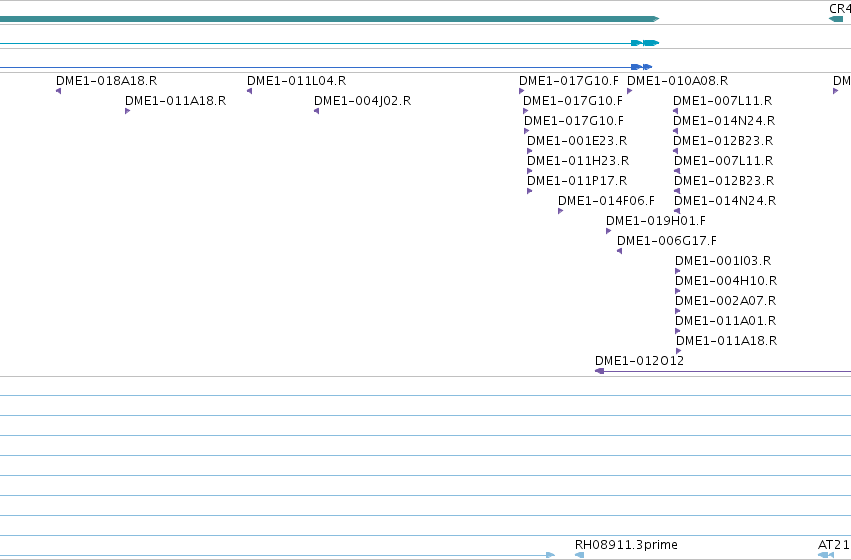
Task: Select the arrow glyphs under the AT21 label
Action: [x=825, y=555]
